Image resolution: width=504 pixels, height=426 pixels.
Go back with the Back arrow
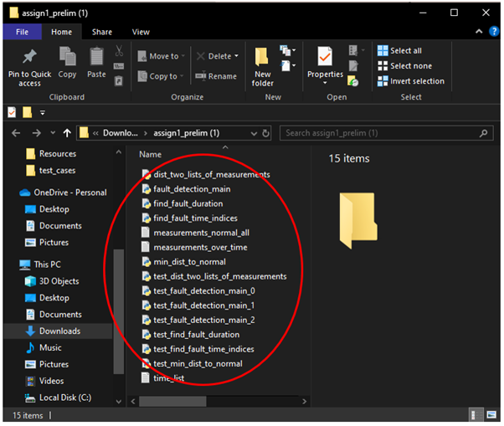click(x=16, y=133)
